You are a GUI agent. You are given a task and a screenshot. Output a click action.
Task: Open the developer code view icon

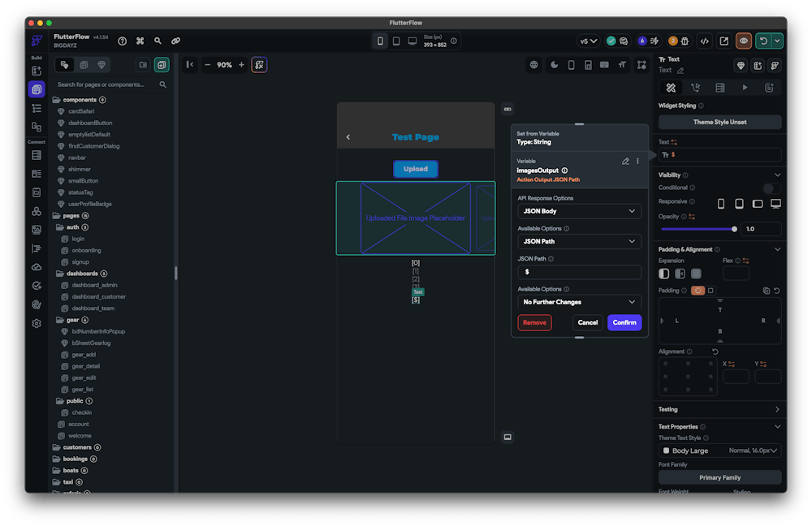(705, 41)
